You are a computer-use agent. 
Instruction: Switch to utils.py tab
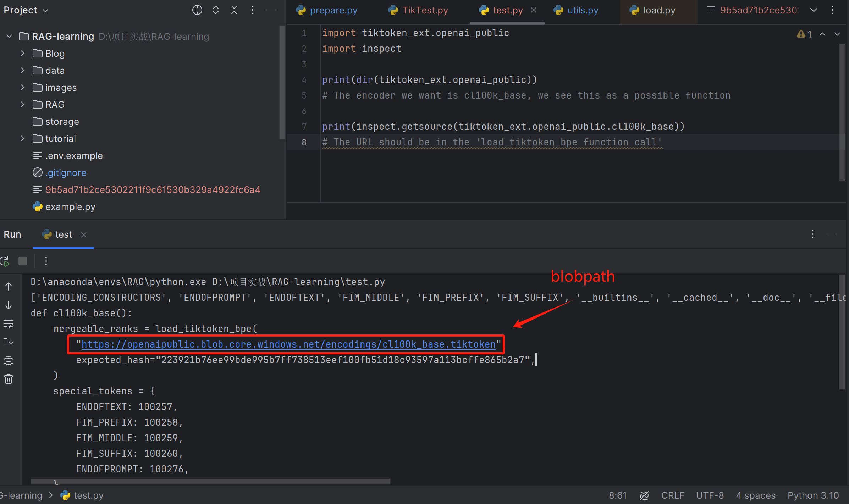(576, 10)
